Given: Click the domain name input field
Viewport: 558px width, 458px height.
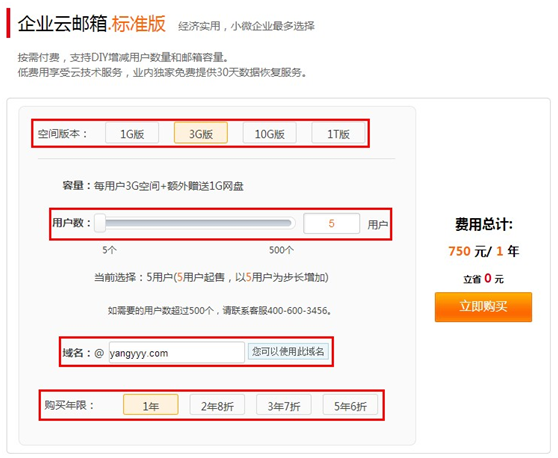Looking at the screenshot, I should pos(177,353).
